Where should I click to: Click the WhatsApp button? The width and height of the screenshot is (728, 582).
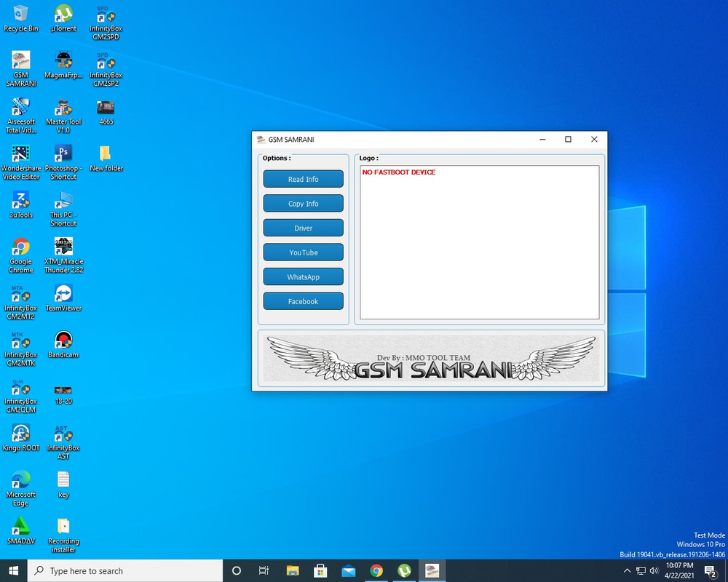pyautogui.click(x=303, y=277)
